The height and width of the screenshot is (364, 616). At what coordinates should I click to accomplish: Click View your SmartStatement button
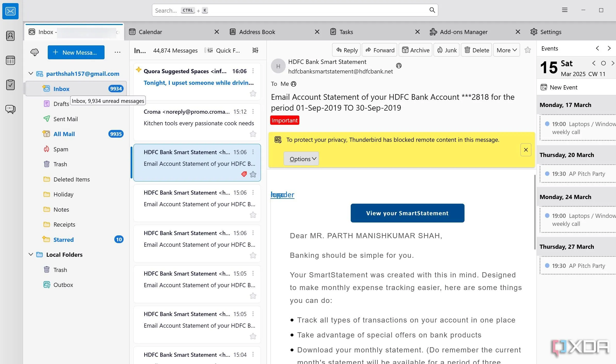[x=407, y=213]
